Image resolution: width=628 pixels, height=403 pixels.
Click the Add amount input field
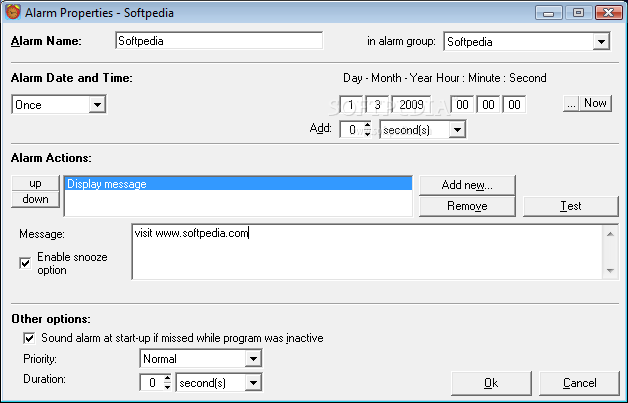[x=352, y=130]
